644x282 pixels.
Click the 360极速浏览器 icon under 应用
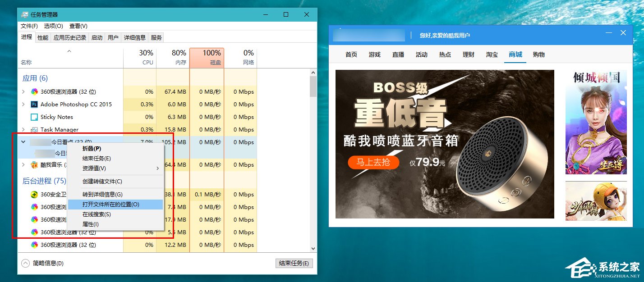[x=34, y=91]
